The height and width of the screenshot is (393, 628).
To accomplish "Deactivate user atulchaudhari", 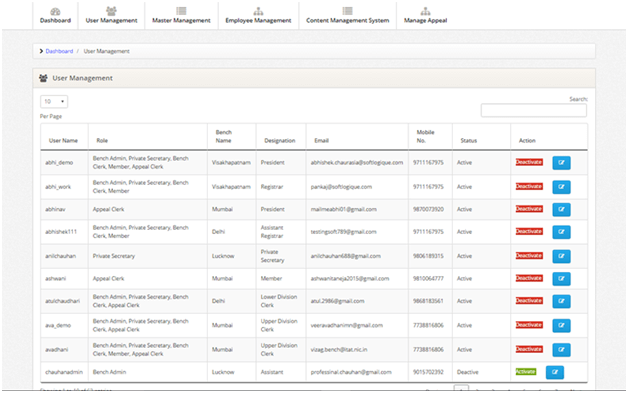I will [x=529, y=300].
